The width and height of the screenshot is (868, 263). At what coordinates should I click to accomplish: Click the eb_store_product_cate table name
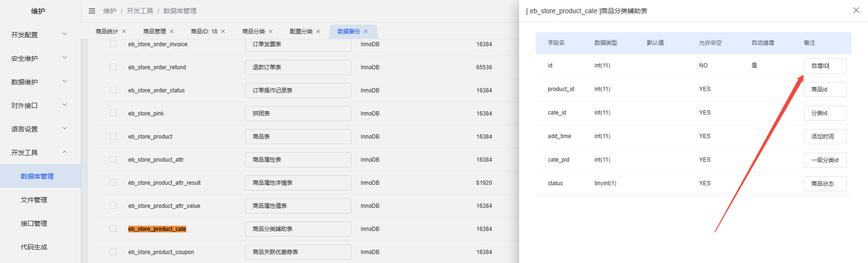coord(157,229)
